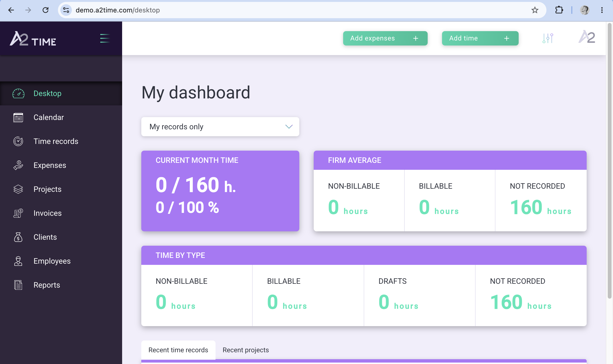Image resolution: width=613 pixels, height=364 pixels.
Task: Click DRAFTS '0 hours' in Time by Type
Action: pos(398,302)
